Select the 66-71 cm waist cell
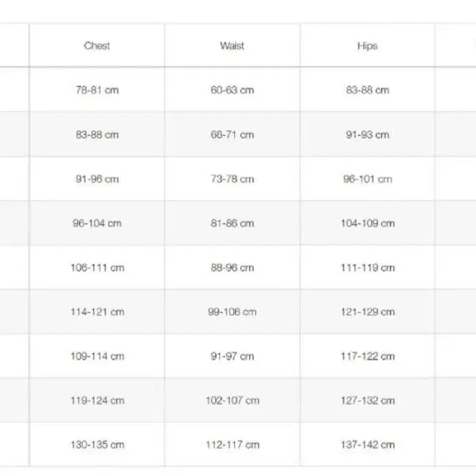This screenshot has width=476, height=476. (232, 134)
